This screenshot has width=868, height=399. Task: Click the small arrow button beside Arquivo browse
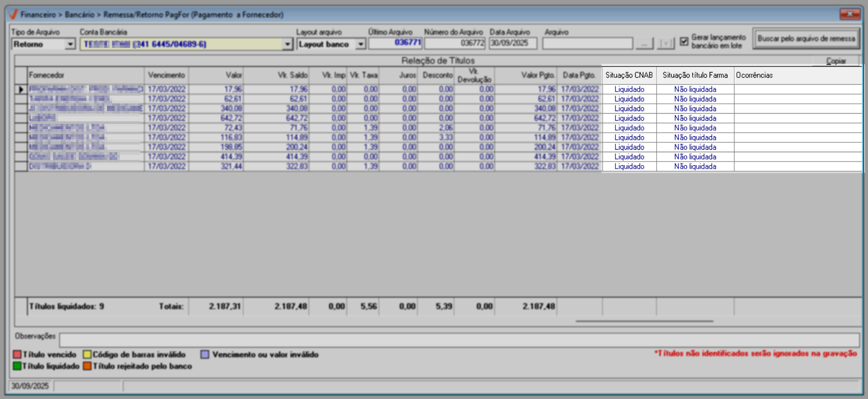click(666, 44)
